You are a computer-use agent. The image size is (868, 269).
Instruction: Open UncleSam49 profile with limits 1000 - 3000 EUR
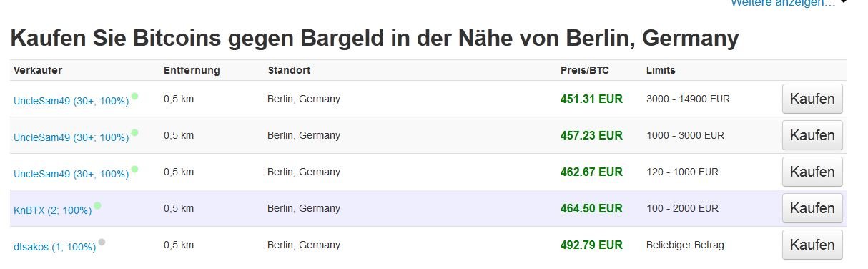(71, 137)
